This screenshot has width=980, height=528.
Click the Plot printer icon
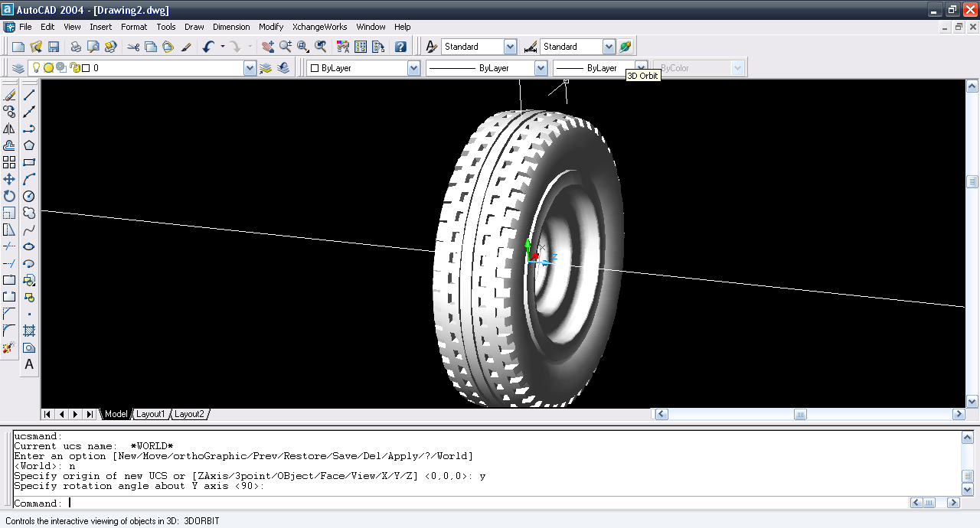click(76, 47)
